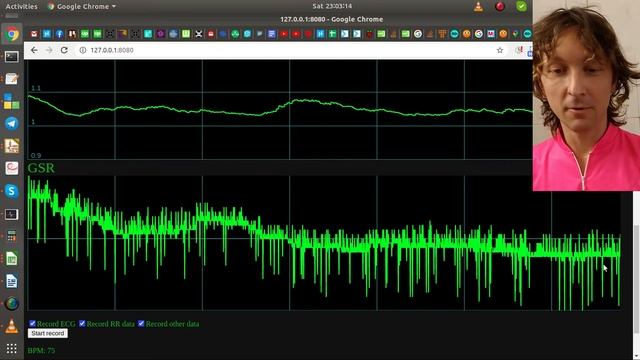Open LibreOffice Writer from the dock
Image resolution: width=640 pixels, height=360 pixels.
click(12, 281)
